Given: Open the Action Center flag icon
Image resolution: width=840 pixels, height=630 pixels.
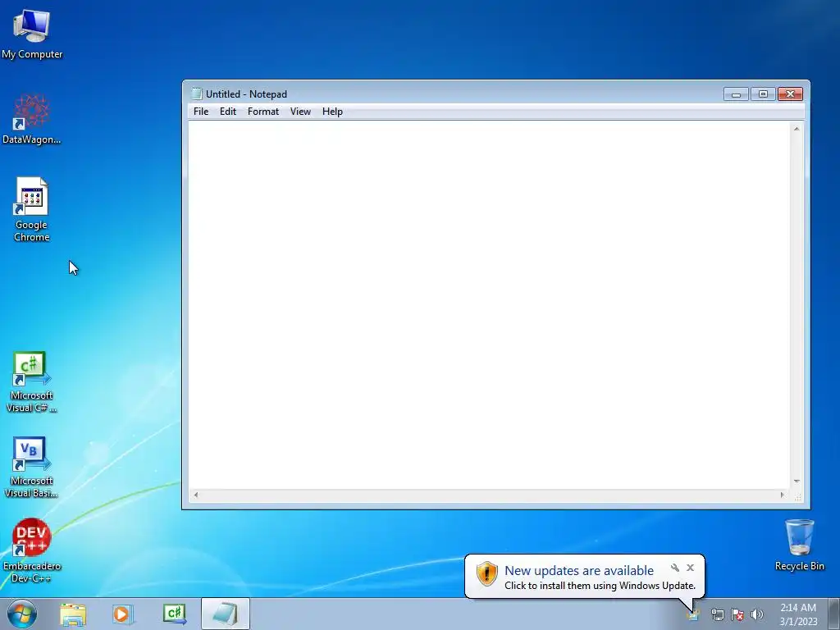Looking at the screenshot, I should (x=737, y=614).
